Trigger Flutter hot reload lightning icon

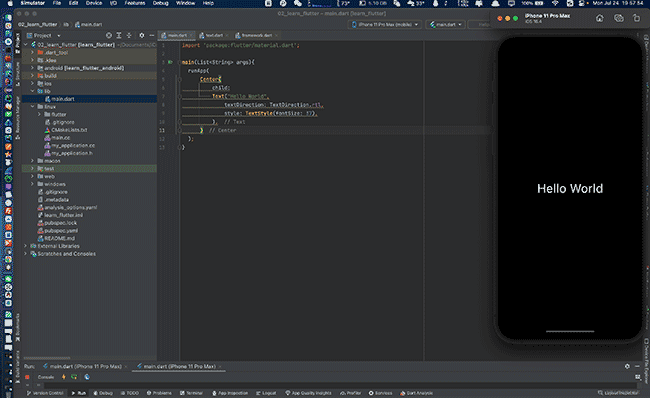click(x=63, y=377)
